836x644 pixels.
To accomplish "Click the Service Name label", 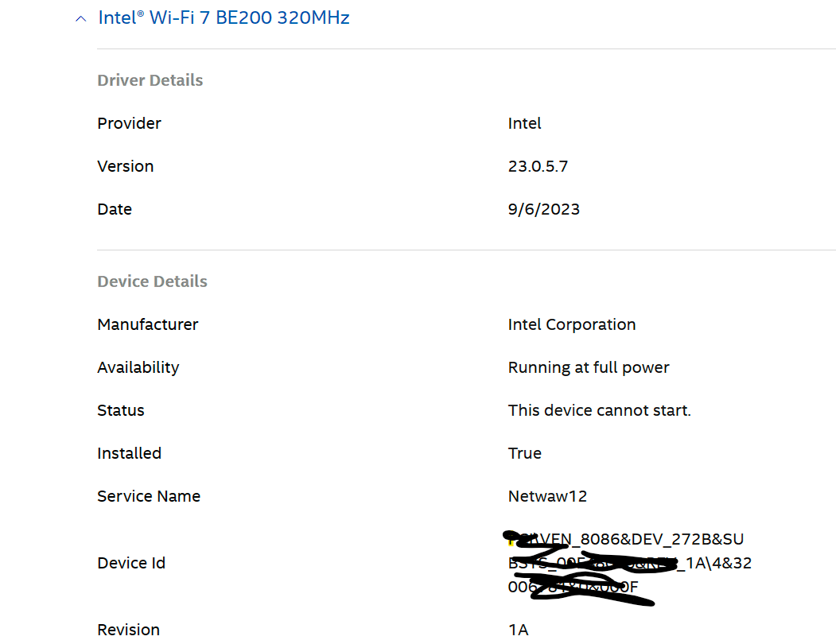I will point(149,496).
